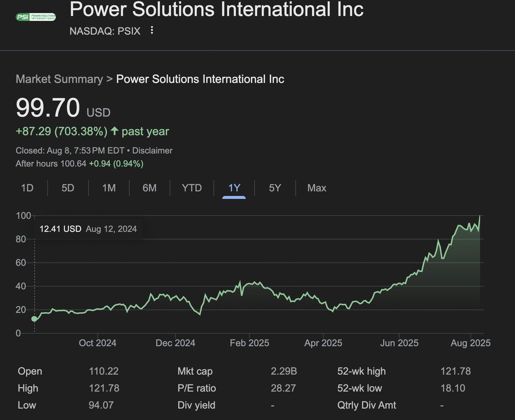Select the 6M chart range
This screenshot has width=515, height=420.
click(149, 188)
